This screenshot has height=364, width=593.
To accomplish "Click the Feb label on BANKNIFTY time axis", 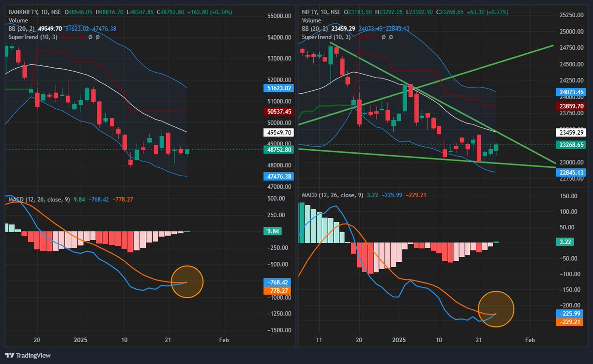I will click(x=224, y=340).
